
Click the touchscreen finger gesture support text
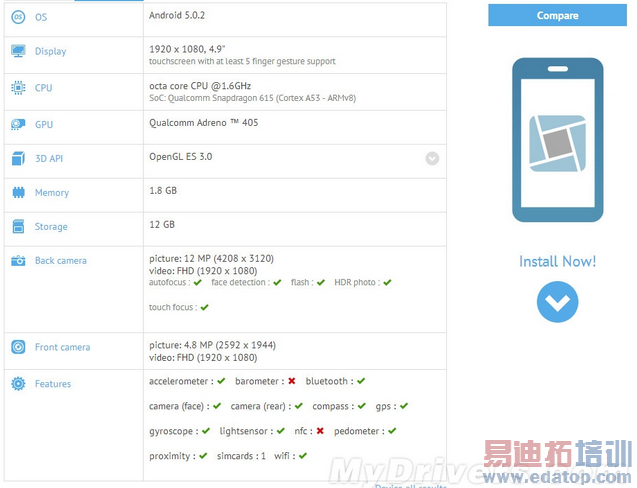coord(242,61)
